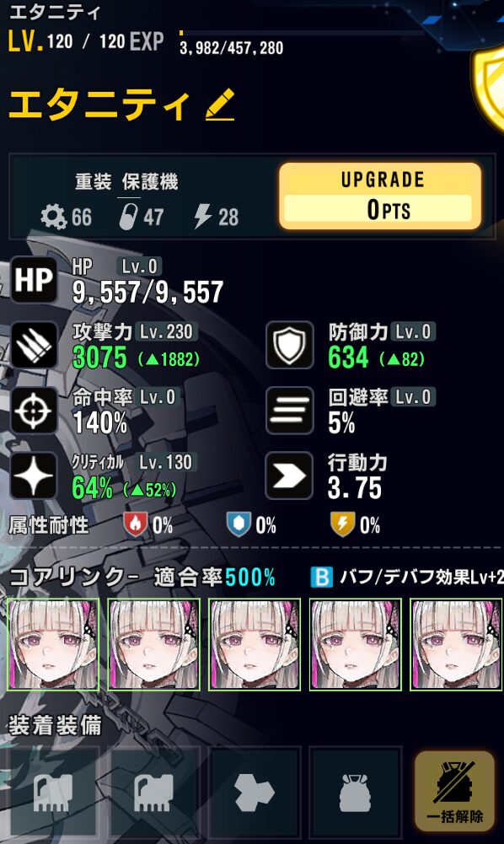This screenshot has height=844, width=504.
Task: Tap the pencil icon to rename エタニティ
Action: click(221, 105)
